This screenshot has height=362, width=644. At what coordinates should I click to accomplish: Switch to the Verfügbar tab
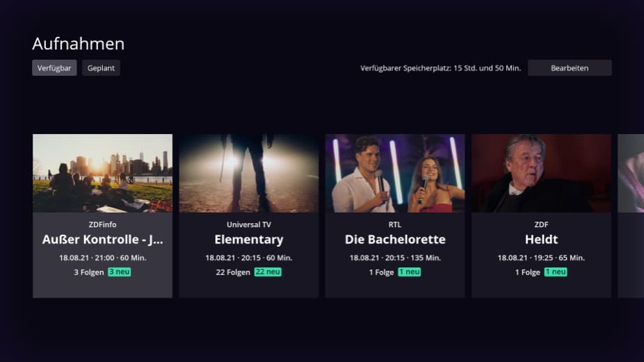[54, 68]
